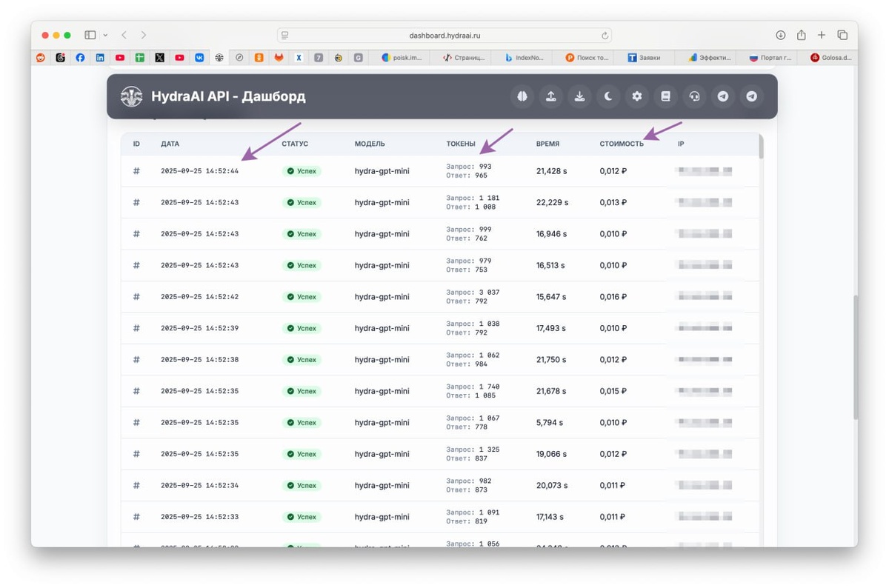
Task: Click the 22,229 s time cell
Action: [553, 202]
